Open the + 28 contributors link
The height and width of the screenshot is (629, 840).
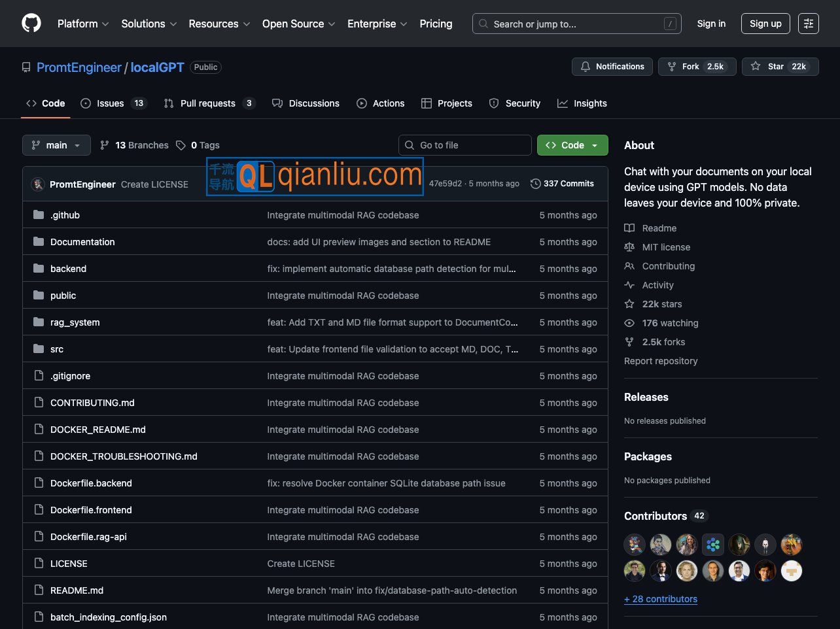661,599
